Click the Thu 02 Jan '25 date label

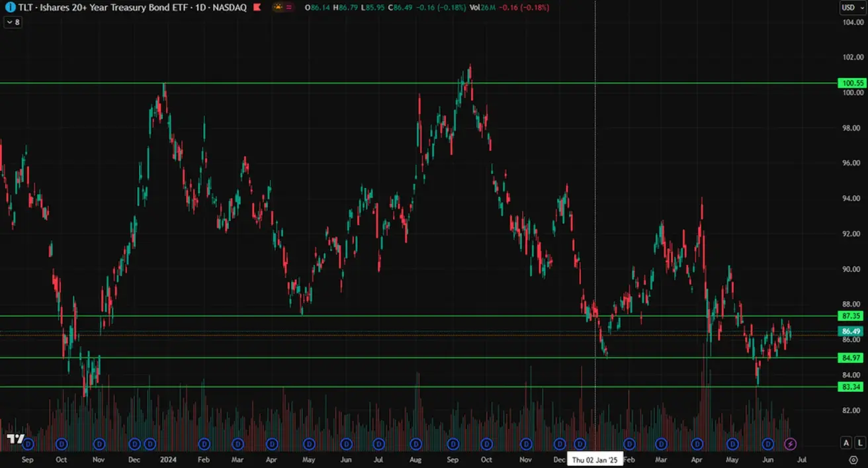click(595, 460)
